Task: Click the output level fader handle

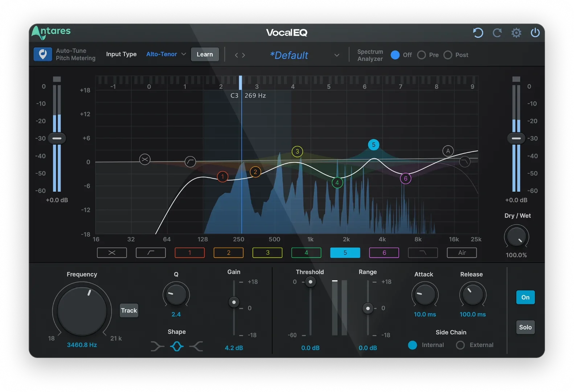Action: tap(516, 138)
